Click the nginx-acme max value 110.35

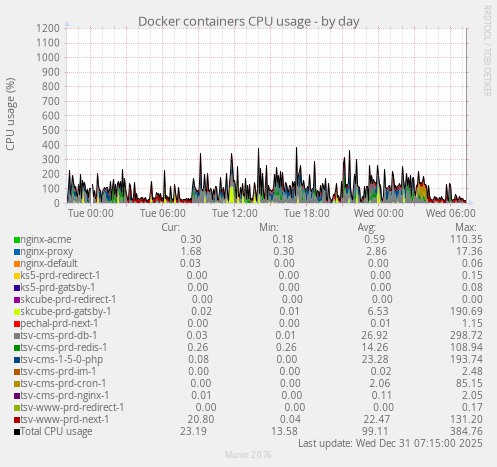[x=466, y=239]
